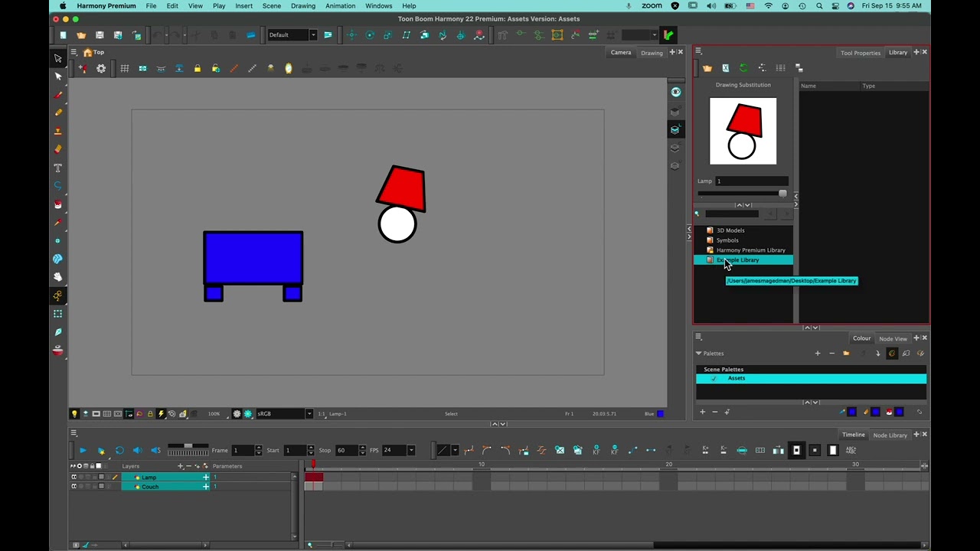Select the Paint bucket tool
The height and width of the screenshot is (551, 980).
(57, 204)
